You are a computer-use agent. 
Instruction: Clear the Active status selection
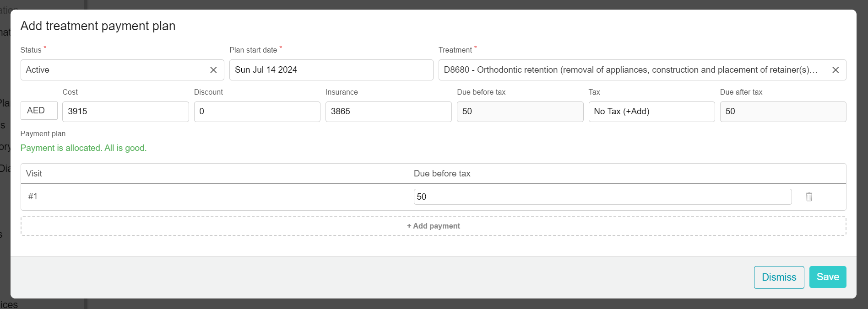click(x=213, y=70)
